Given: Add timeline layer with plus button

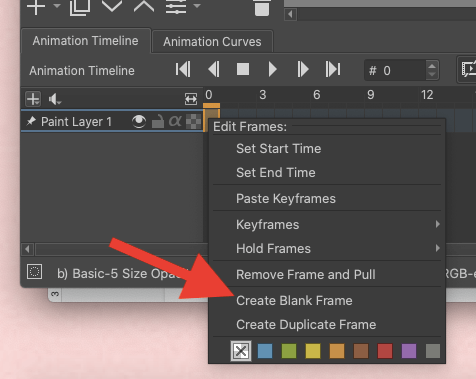Looking at the screenshot, I should point(33,99).
